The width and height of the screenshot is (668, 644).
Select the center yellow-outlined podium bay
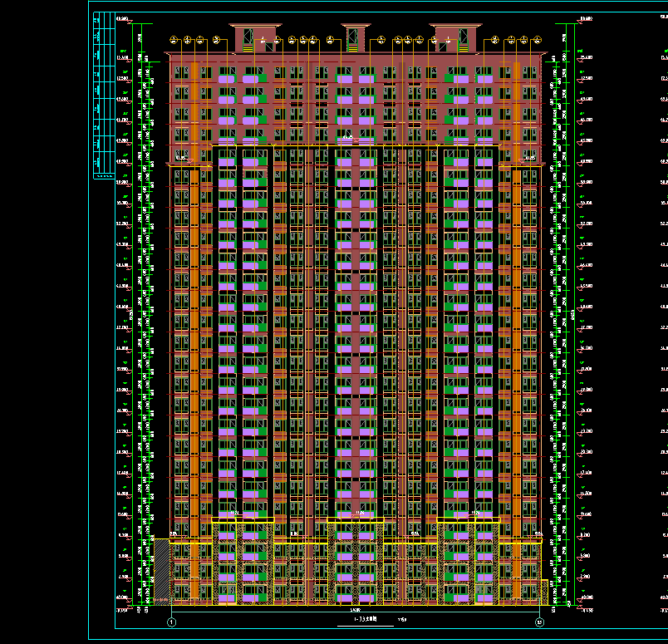[x=356, y=561]
